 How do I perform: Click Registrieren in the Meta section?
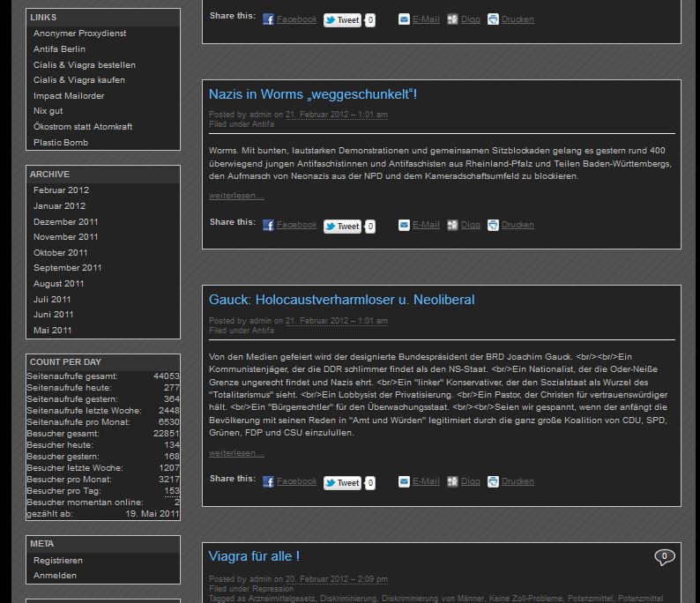[58, 561]
